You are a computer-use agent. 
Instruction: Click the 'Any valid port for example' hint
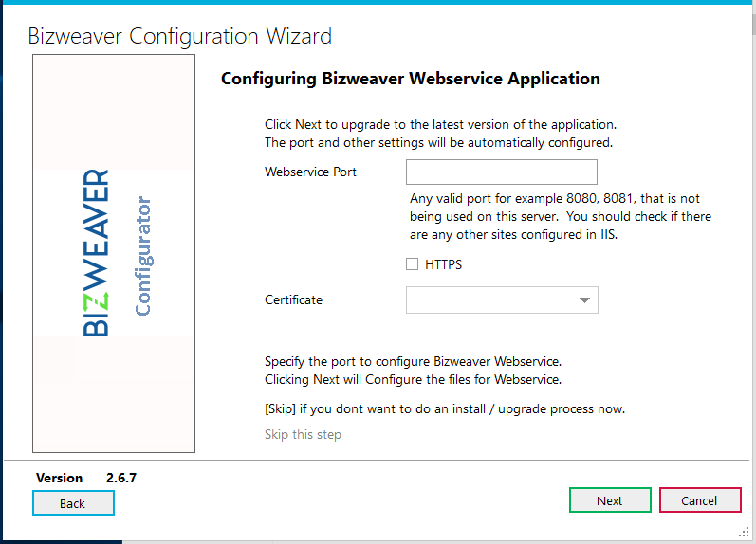coord(561,216)
